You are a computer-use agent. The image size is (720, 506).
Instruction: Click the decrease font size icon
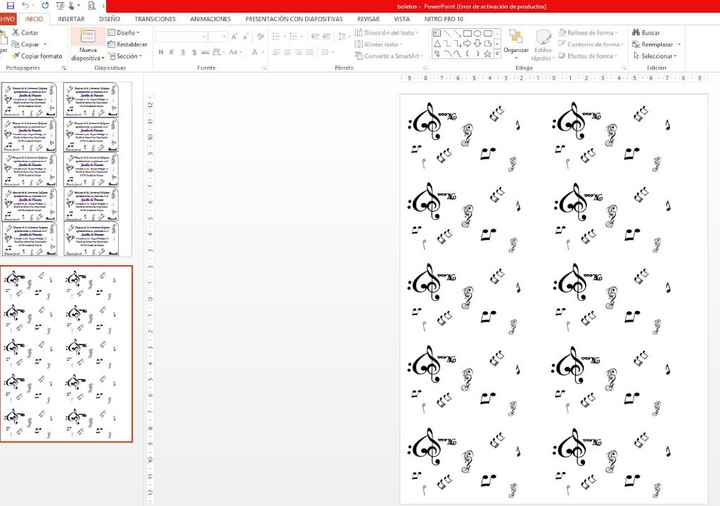[x=247, y=36]
